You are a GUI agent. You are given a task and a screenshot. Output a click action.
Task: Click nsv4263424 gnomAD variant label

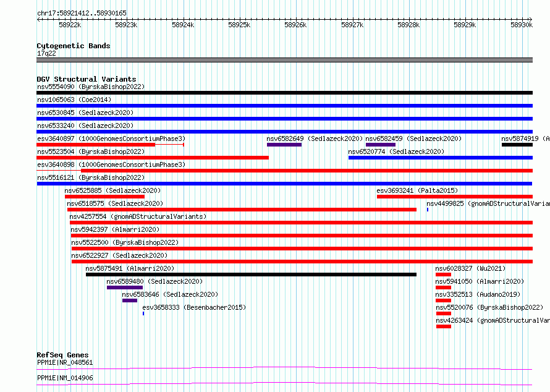coord(493,320)
